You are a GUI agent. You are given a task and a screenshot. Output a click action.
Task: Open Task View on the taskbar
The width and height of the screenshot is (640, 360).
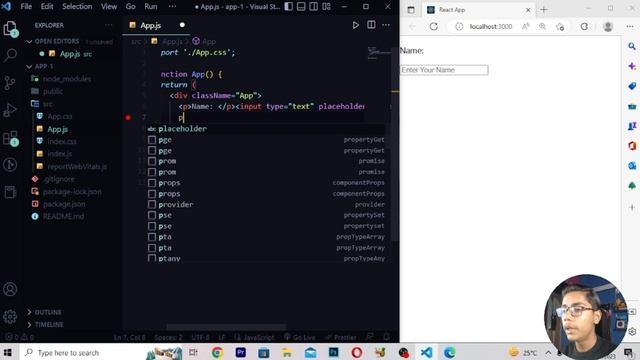click(193, 352)
